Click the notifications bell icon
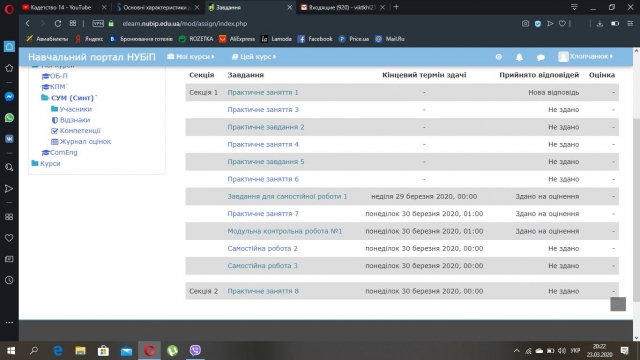The height and width of the screenshot is (360, 640). 519,57
